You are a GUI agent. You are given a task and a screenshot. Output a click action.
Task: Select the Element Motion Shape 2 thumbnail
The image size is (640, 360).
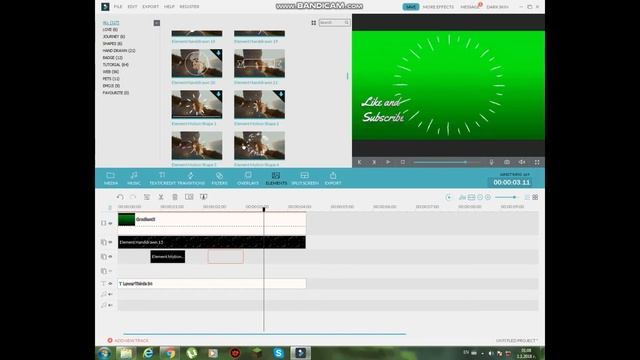(x=259, y=104)
